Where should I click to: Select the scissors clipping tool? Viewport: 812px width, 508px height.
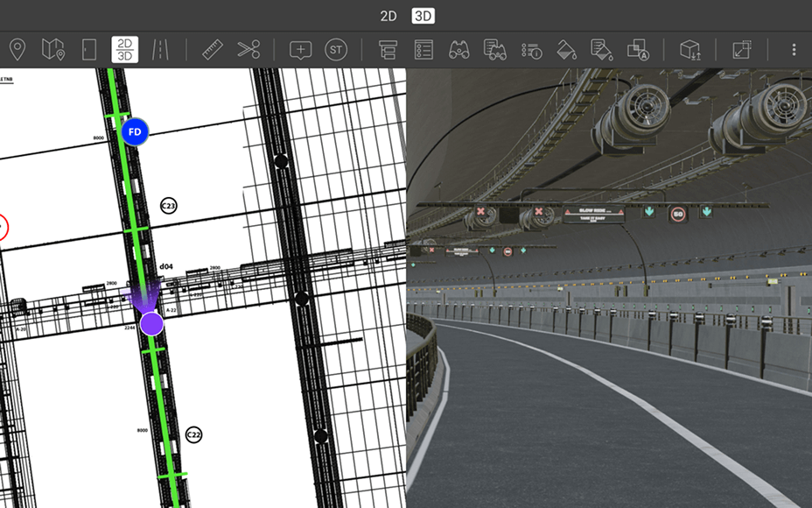pos(248,49)
